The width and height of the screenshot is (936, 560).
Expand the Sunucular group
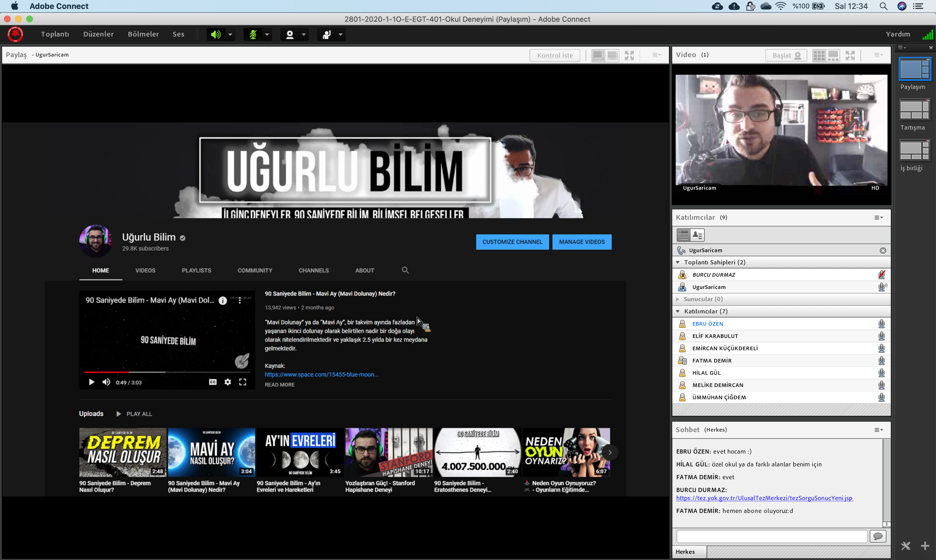click(x=678, y=299)
